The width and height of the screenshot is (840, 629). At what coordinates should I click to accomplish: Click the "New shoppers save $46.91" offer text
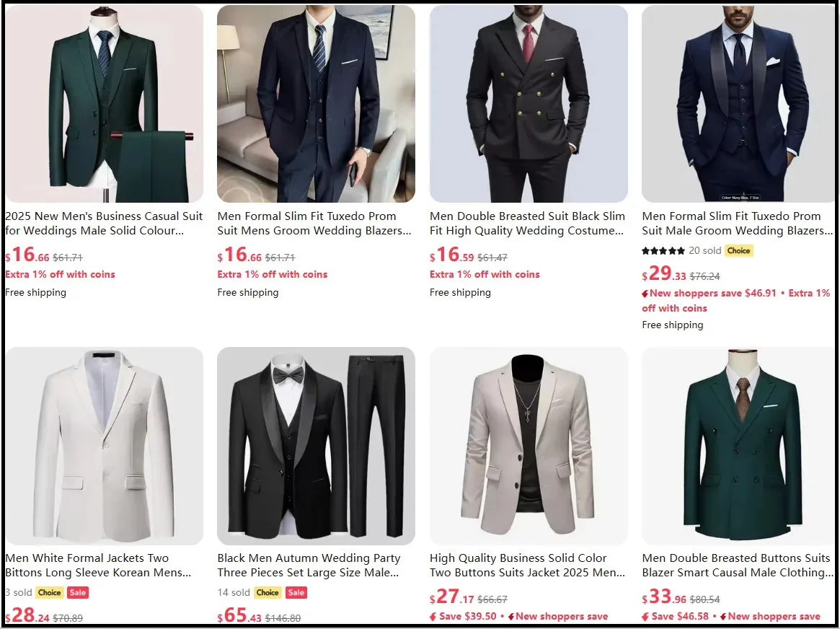(x=713, y=294)
